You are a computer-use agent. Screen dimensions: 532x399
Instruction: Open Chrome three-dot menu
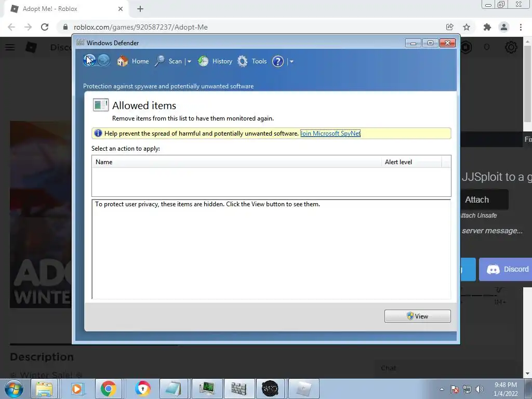pyautogui.click(x=521, y=27)
